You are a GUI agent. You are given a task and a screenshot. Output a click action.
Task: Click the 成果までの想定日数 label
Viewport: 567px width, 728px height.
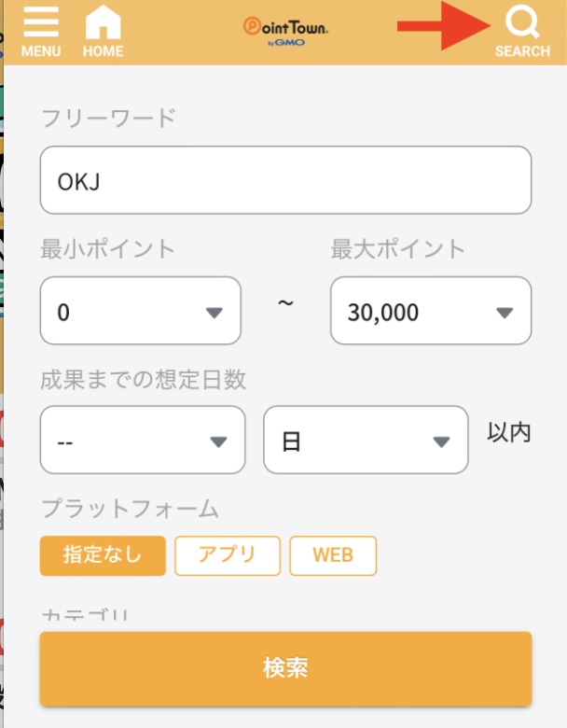(x=143, y=379)
